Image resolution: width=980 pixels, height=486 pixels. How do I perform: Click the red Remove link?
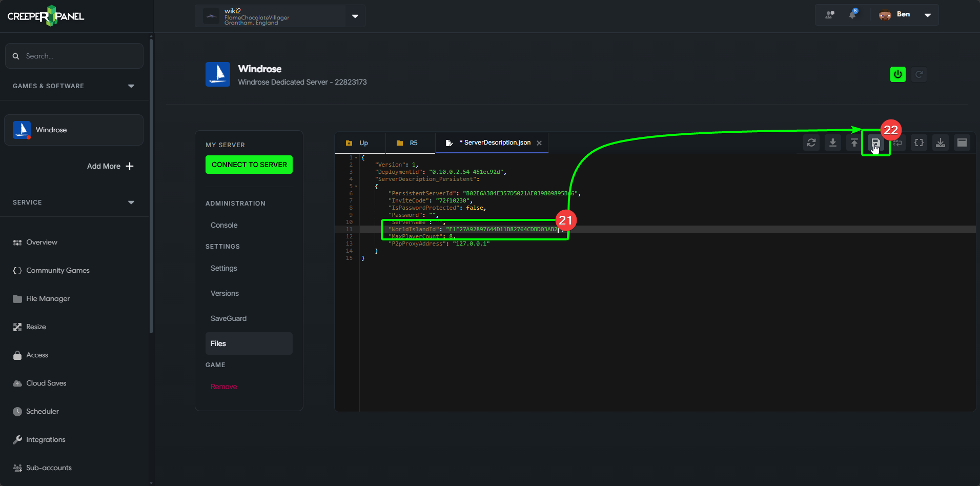pos(223,387)
